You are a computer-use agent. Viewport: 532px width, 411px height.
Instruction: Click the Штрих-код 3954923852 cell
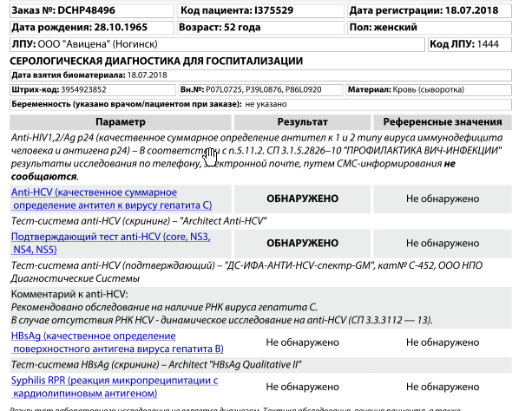(x=90, y=89)
